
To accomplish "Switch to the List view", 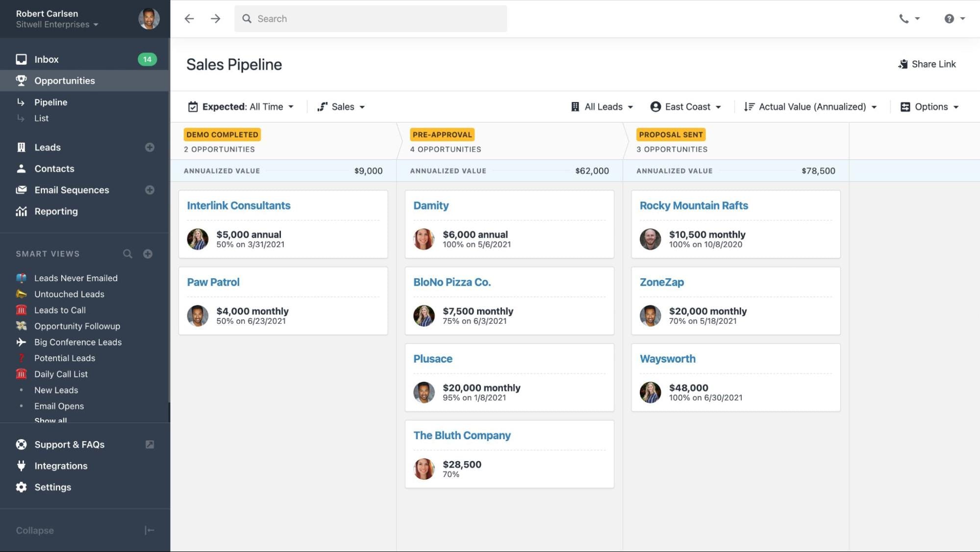I will (x=41, y=118).
